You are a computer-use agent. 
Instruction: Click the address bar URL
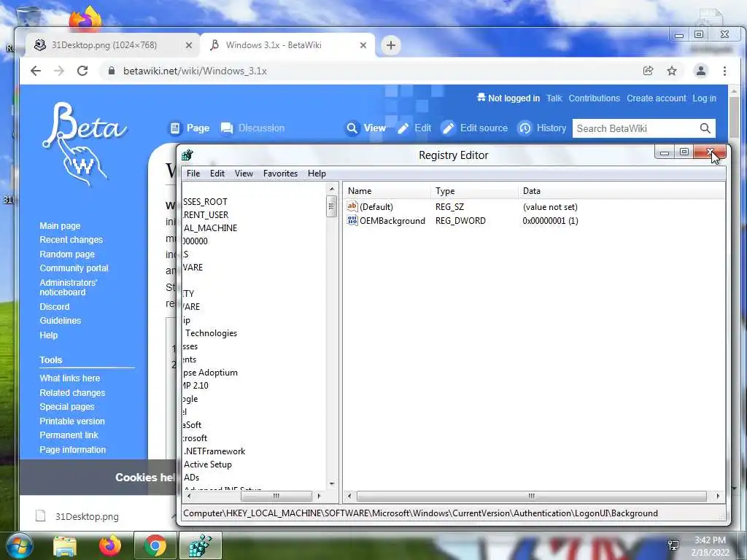[195, 71]
